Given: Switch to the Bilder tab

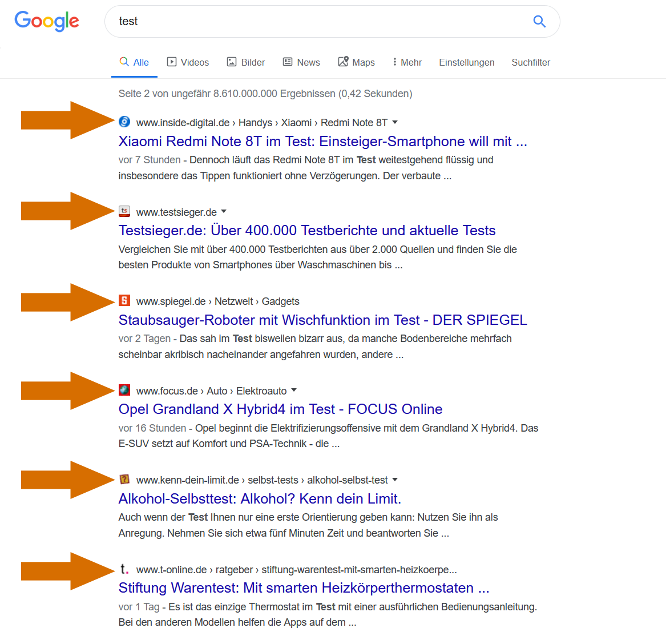Looking at the screenshot, I should pyautogui.click(x=246, y=62).
